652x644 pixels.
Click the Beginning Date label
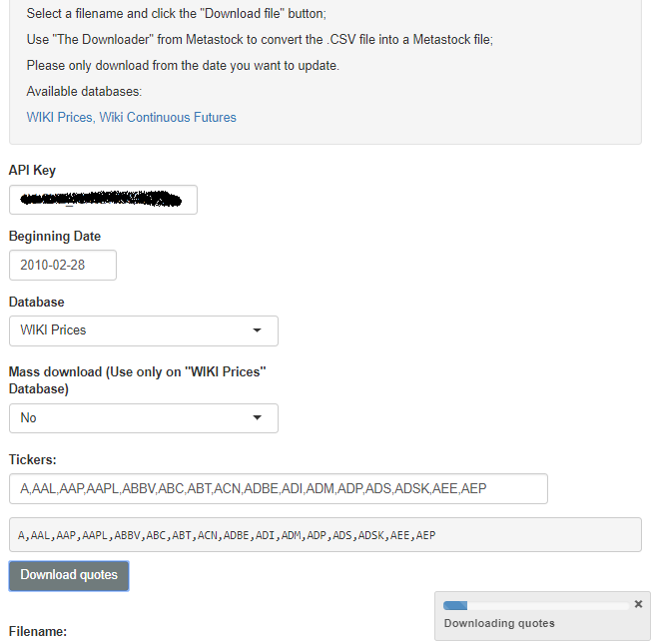pos(55,237)
